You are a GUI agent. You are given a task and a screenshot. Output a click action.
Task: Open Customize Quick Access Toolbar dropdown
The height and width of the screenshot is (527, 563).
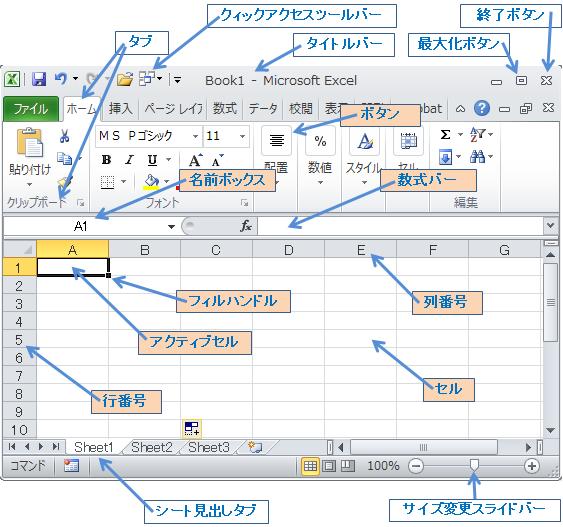(177, 80)
